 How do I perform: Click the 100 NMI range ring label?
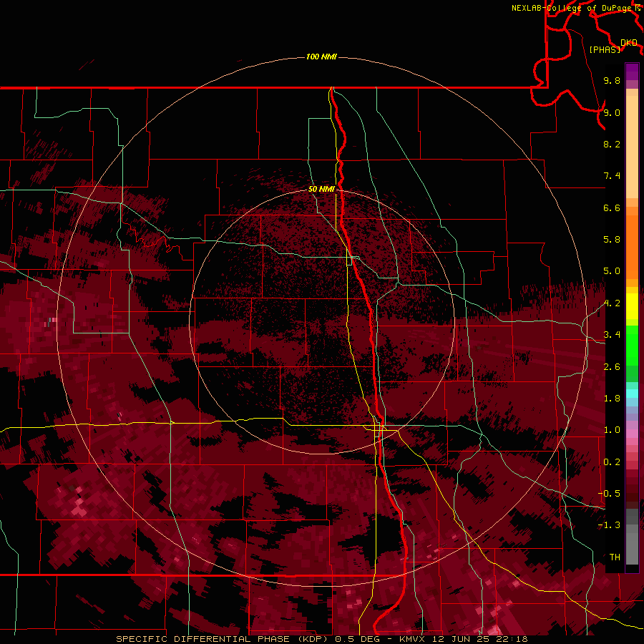321,57
